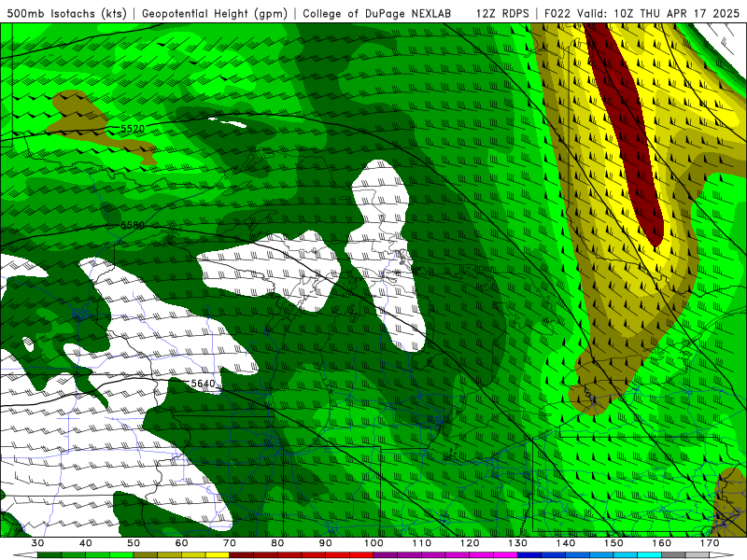The height and width of the screenshot is (560, 747).
Task: Click the 140 tick label on the color scale
Action: (x=566, y=543)
